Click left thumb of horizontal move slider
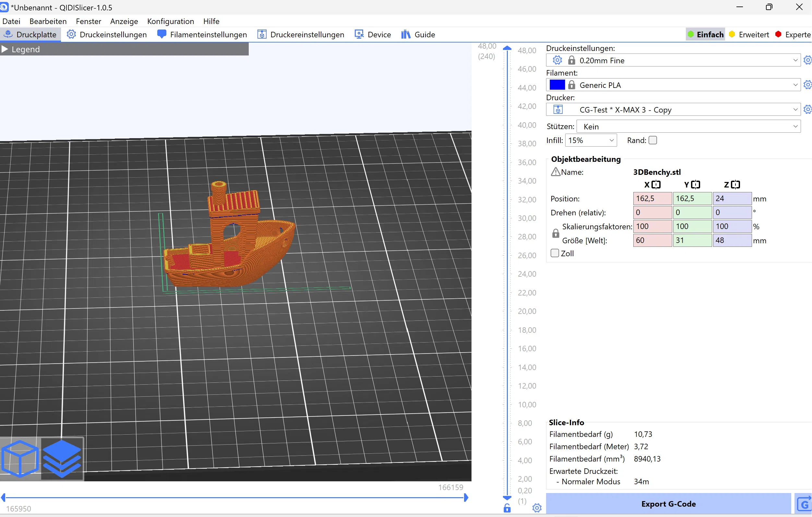 point(3,498)
